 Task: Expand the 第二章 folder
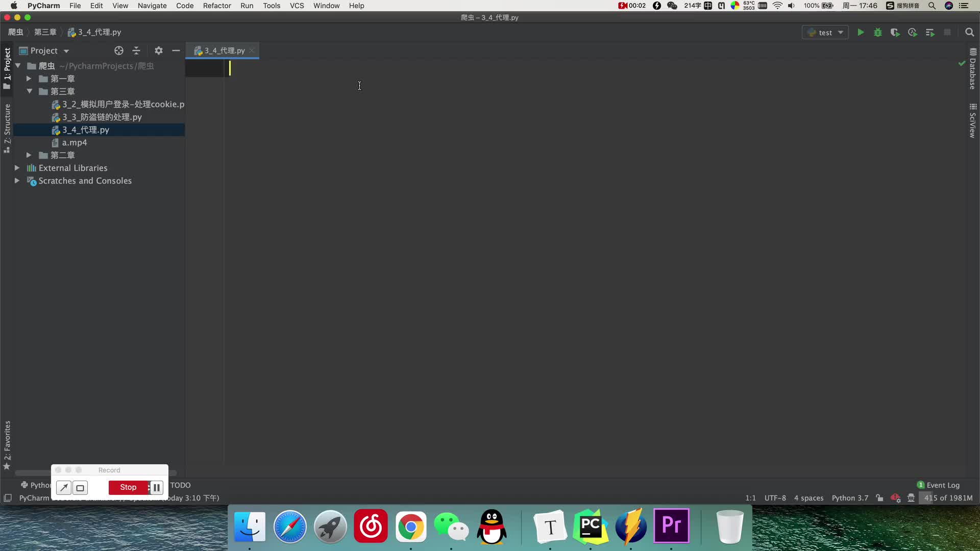29,155
